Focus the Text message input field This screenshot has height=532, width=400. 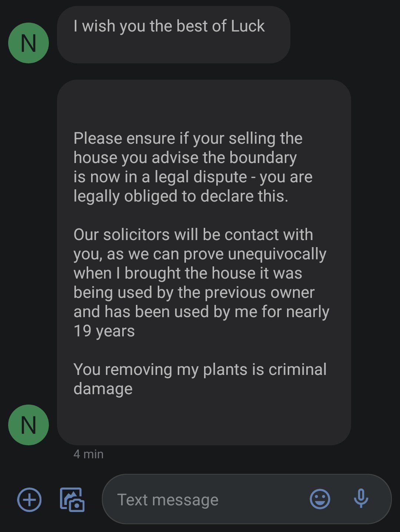coord(207,499)
